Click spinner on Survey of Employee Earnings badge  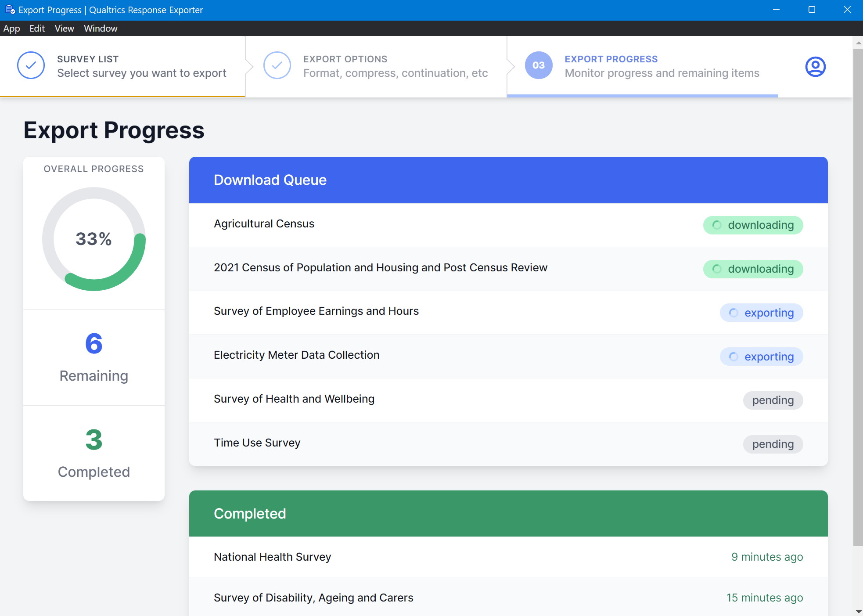(734, 313)
